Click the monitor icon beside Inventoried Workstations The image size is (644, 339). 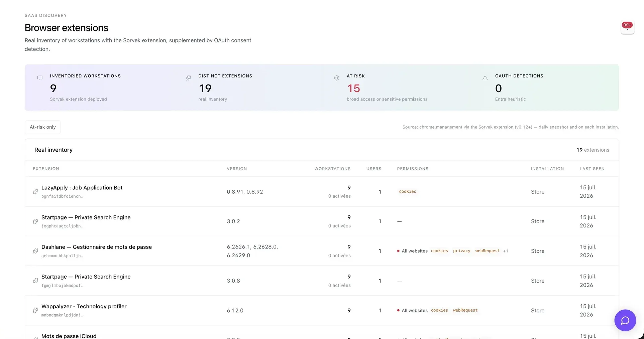(40, 78)
